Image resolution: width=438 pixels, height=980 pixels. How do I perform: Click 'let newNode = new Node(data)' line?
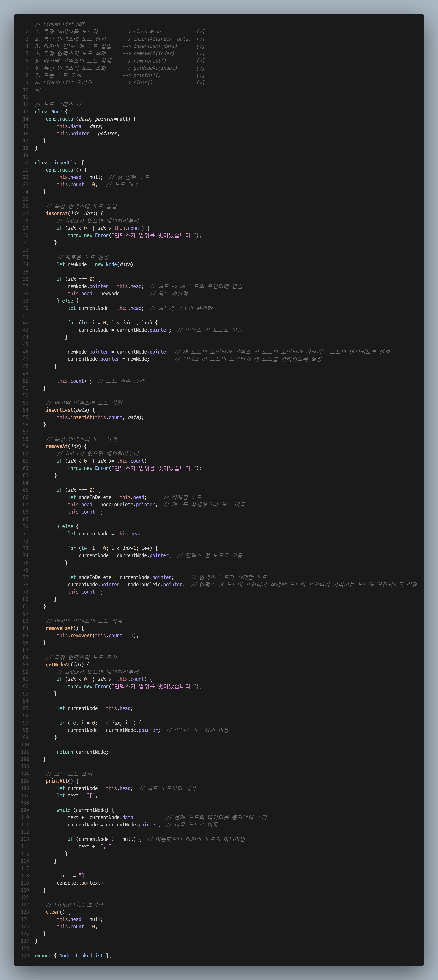(95, 265)
